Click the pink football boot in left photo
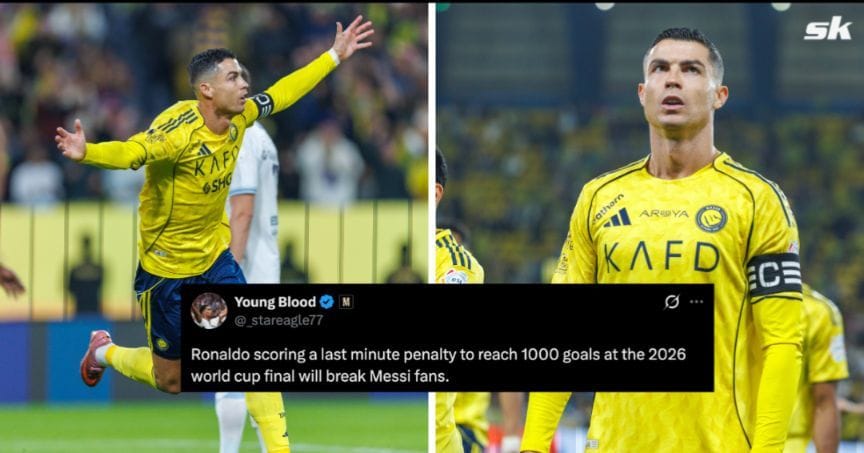Image resolution: width=864 pixels, height=453 pixels. pos(94,357)
